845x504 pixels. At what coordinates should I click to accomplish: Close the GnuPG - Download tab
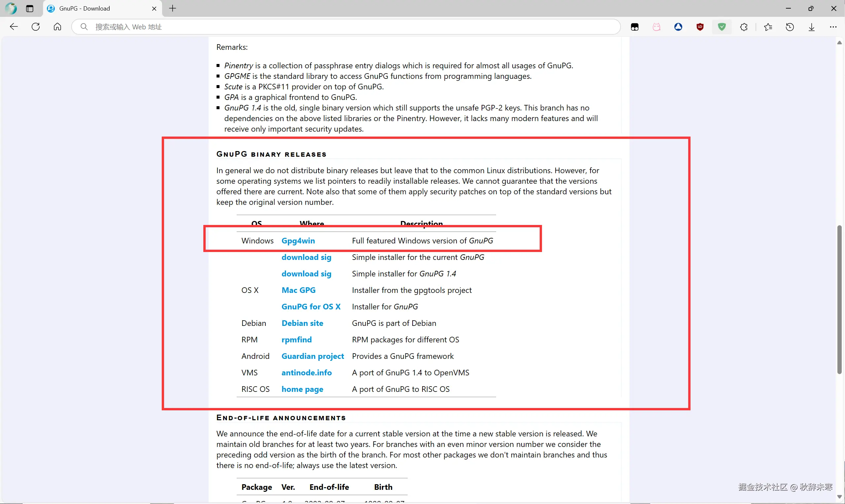pyautogui.click(x=154, y=9)
